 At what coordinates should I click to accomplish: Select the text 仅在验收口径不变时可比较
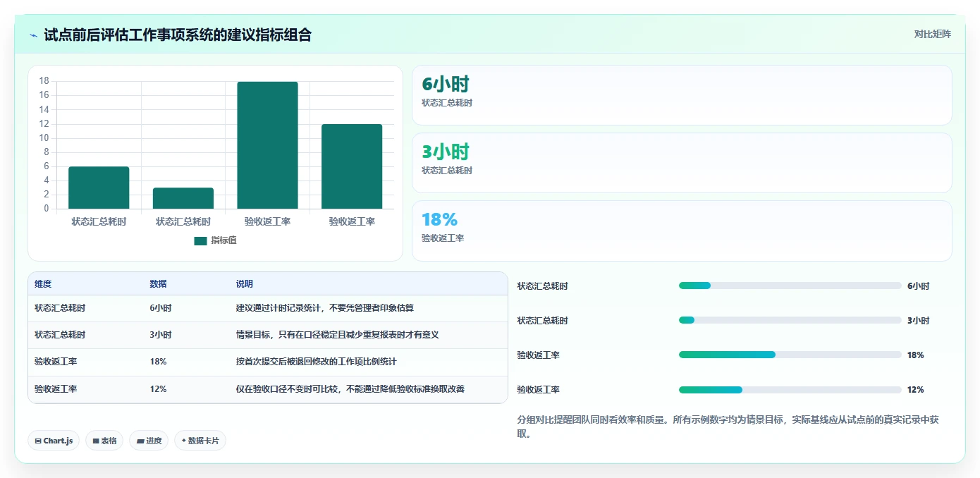pos(288,388)
